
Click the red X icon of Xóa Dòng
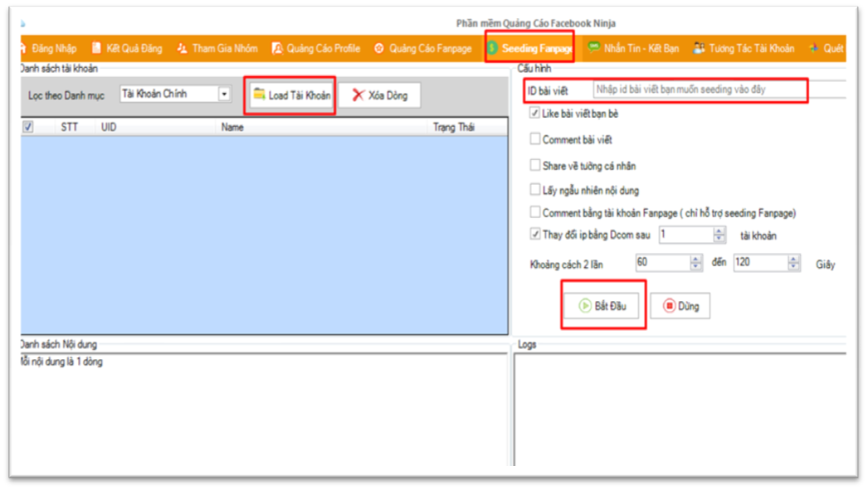coord(358,95)
